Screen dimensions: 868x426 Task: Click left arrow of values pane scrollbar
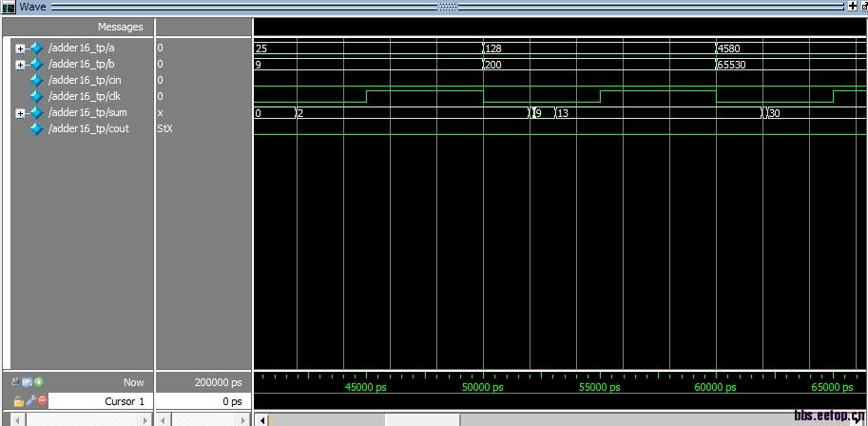tap(164, 420)
